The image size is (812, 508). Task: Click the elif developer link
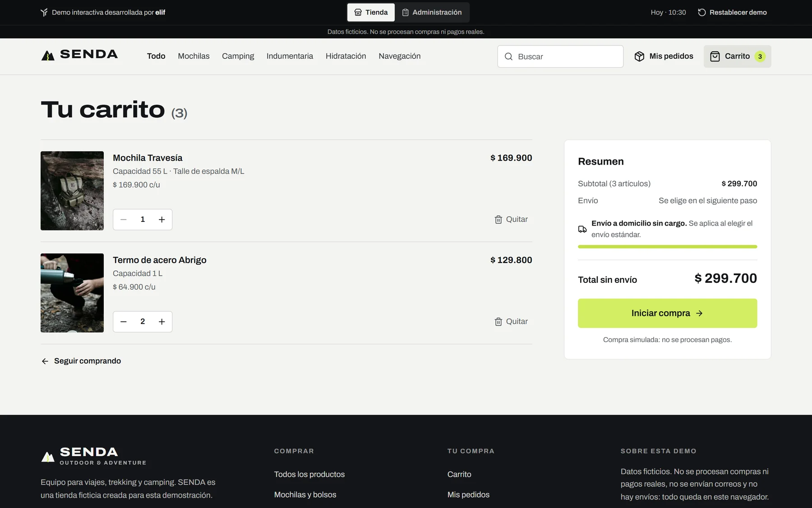point(160,12)
